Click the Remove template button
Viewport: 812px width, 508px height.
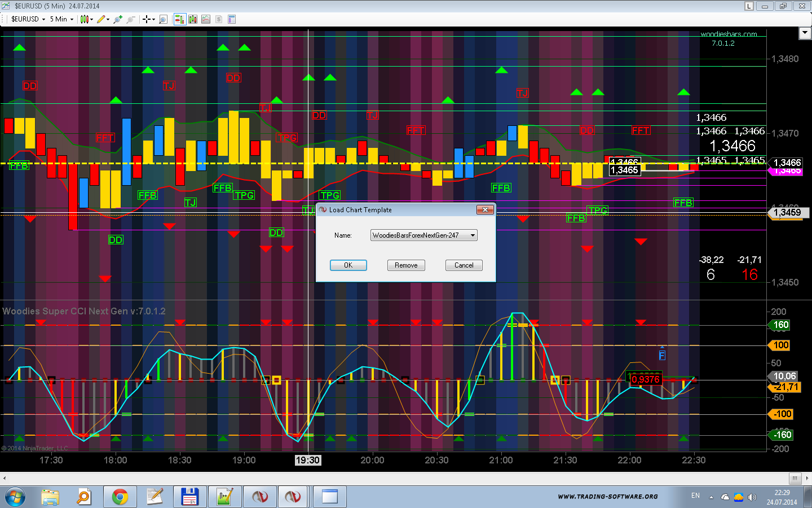coord(406,265)
